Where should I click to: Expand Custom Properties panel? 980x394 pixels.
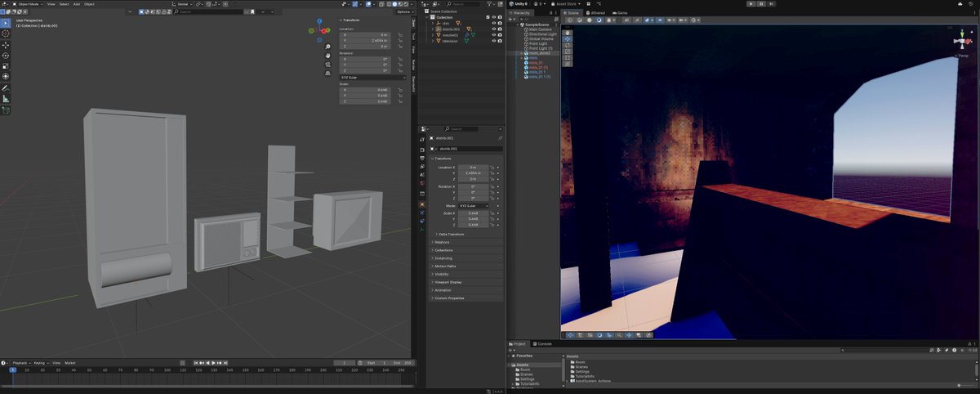(466, 298)
